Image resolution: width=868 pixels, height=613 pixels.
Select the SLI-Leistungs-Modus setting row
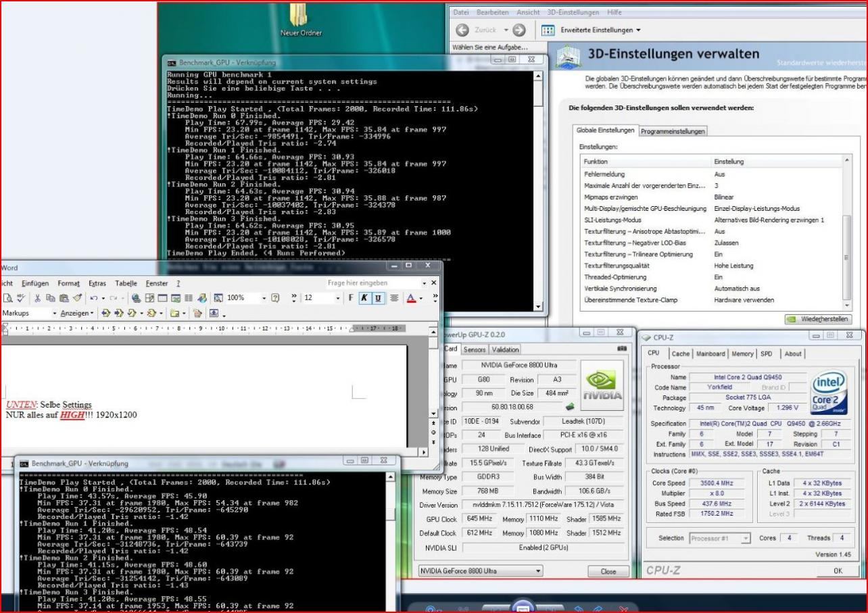click(x=711, y=220)
